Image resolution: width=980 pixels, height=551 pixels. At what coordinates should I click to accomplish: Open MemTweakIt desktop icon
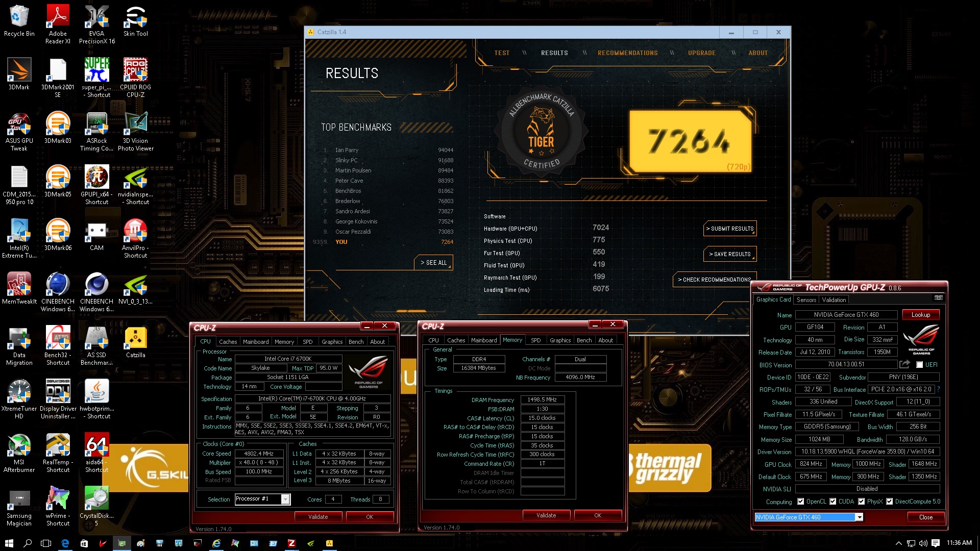[x=19, y=289]
